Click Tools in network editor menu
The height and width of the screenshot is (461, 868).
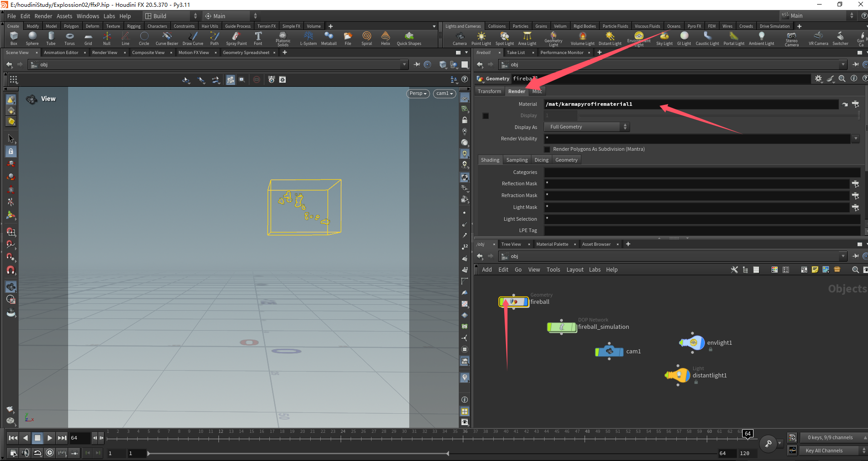(x=553, y=270)
